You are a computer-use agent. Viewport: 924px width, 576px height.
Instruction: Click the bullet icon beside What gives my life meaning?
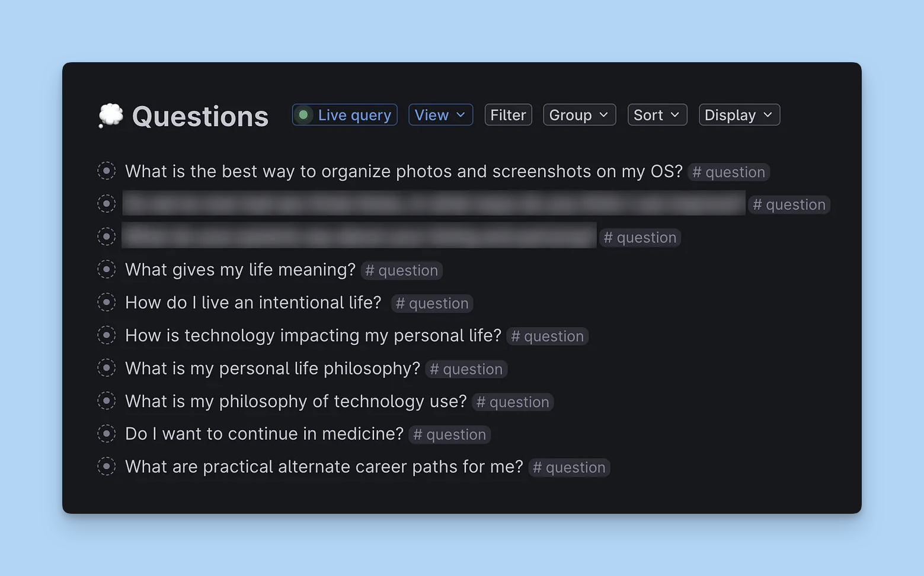[x=106, y=270]
